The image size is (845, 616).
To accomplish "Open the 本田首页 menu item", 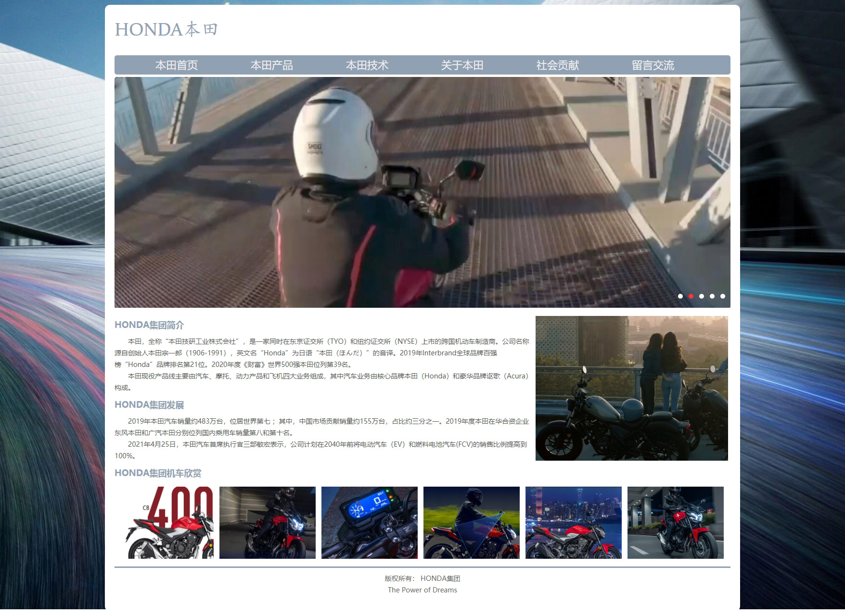I will coord(177,65).
